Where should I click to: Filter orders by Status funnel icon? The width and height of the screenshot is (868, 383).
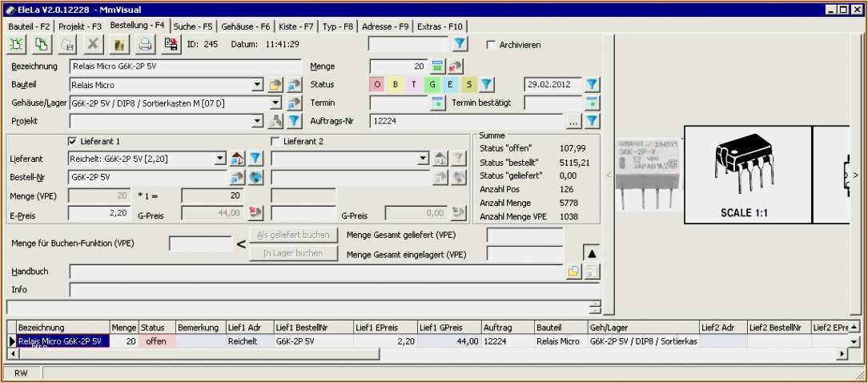(486, 84)
